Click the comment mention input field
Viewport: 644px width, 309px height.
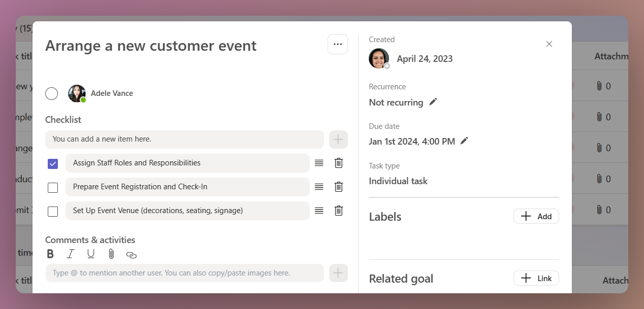[x=185, y=272]
